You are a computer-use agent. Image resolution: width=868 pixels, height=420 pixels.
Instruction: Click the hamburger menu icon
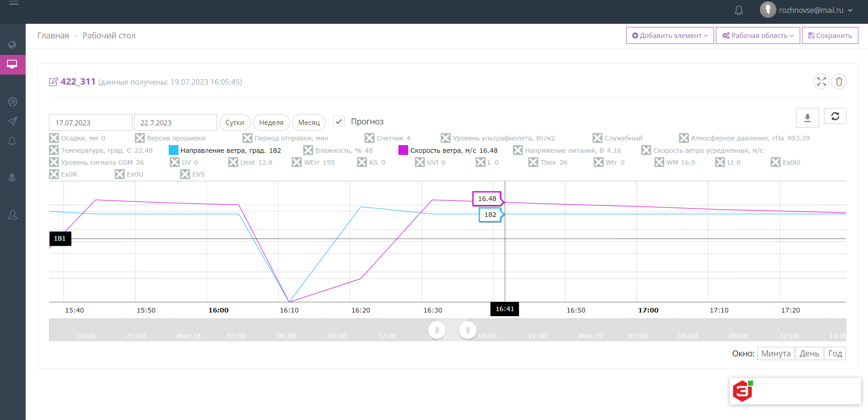14,3
